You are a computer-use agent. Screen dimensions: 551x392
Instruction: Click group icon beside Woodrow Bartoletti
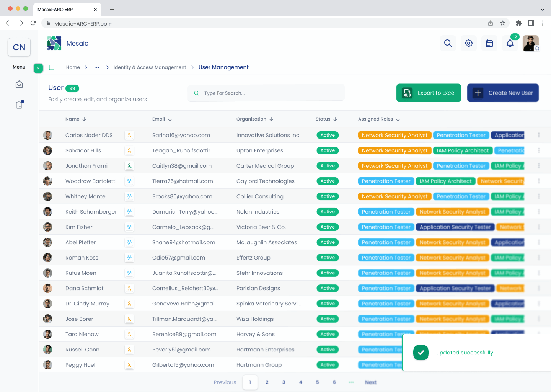pos(129,181)
